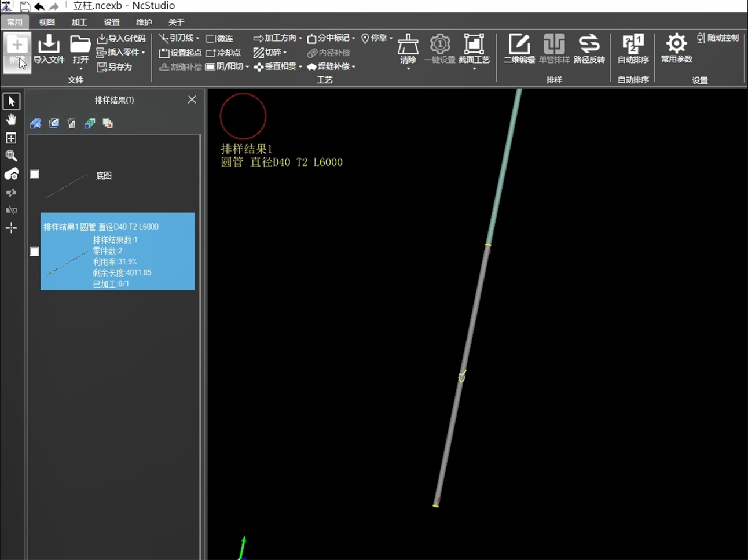Click 另存为 save as button
Image resolution: width=748 pixels, height=560 pixels.
(115, 67)
